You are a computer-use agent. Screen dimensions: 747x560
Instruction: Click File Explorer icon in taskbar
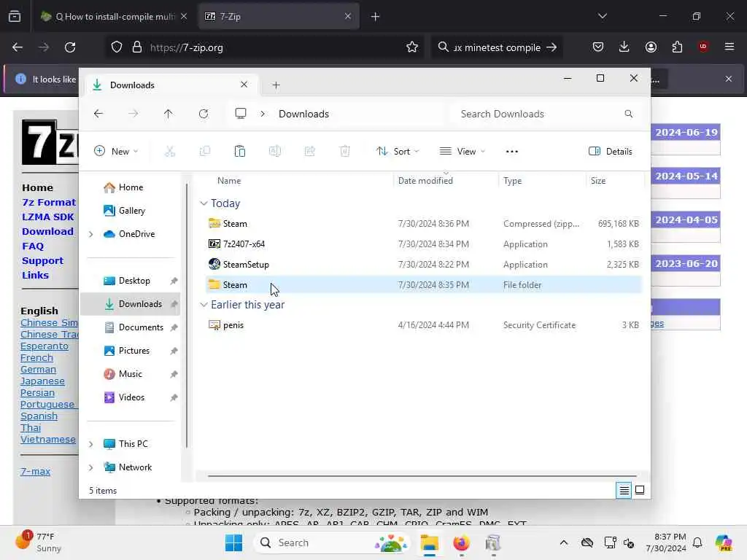(429, 542)
